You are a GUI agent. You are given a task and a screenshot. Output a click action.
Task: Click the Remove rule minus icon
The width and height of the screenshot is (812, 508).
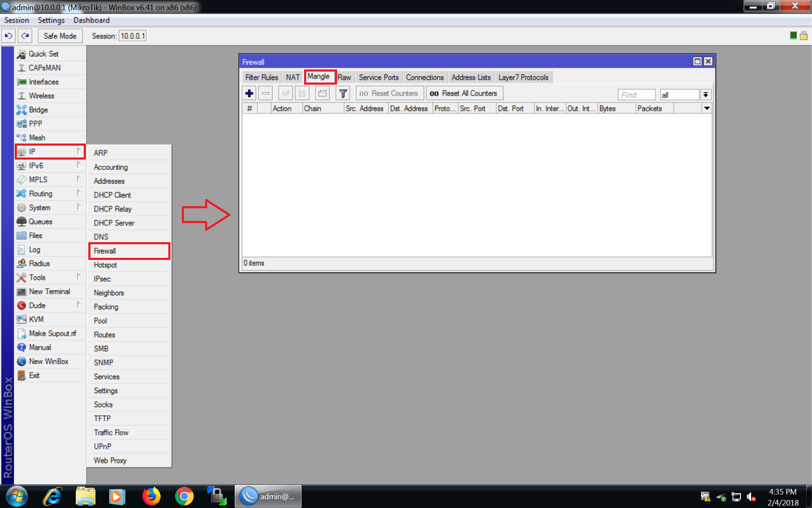(266, 93)
